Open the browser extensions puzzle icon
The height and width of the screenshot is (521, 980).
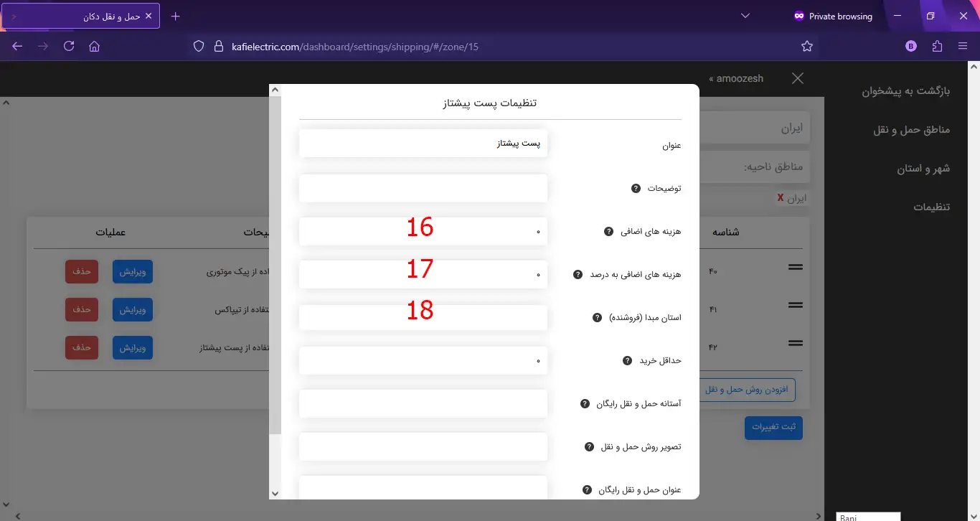point(936,45)
